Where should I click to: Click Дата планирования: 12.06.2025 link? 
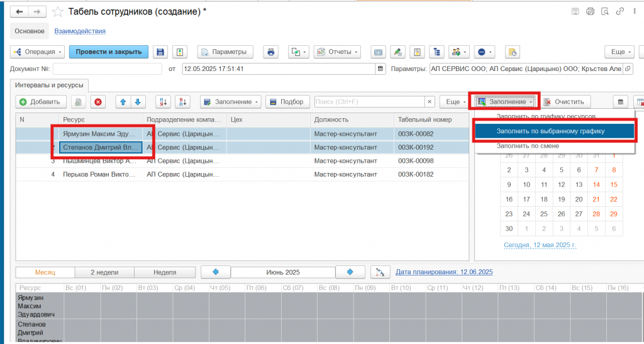(444, 272)
